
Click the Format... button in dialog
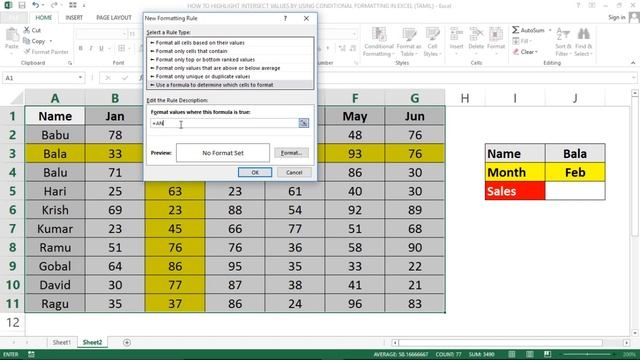coord(291,153)
